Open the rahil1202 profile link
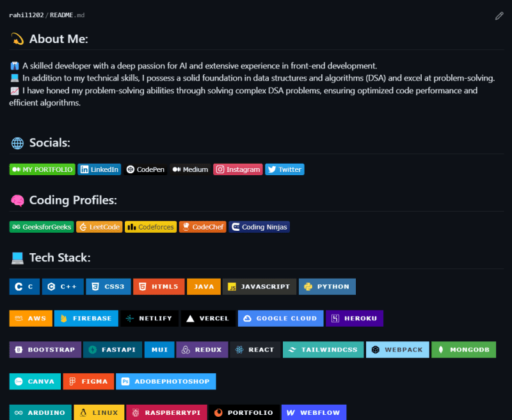This screenshot has width=512, height=420. [x=26, y=15]
